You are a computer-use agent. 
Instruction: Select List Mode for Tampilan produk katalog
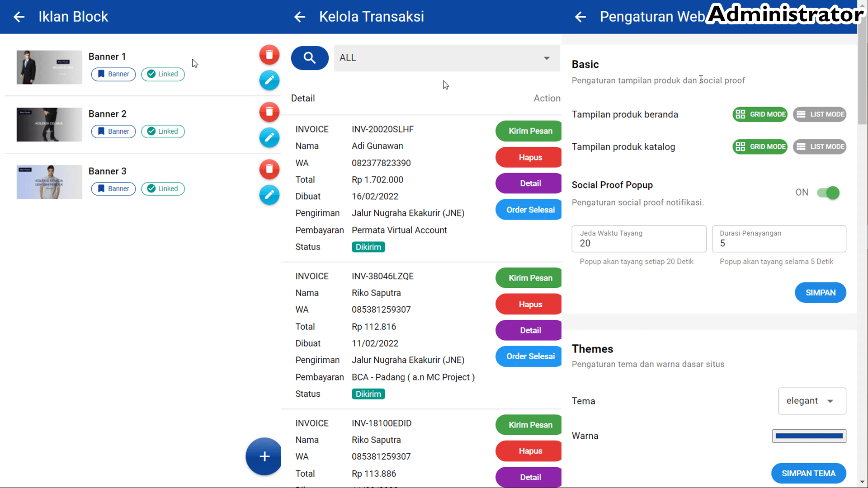click(819, 147)
